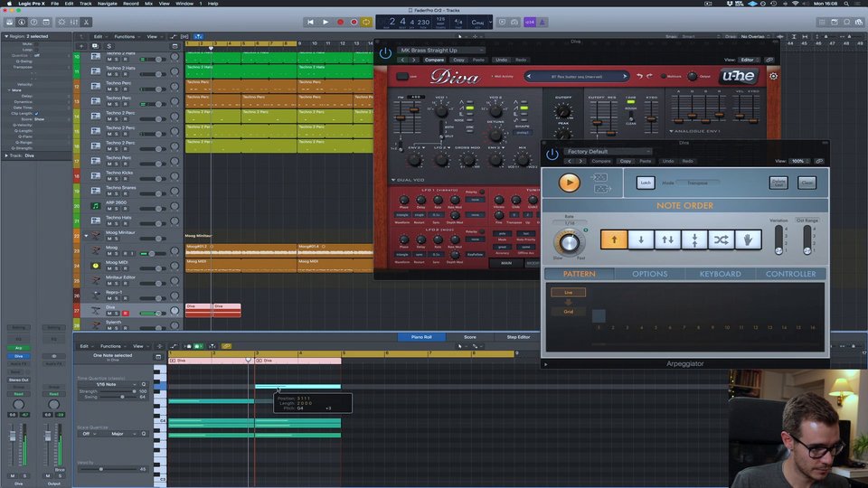Screen dimensions: 868x488
Task: Select the Up note order arrow
Action: click(614, 239)
